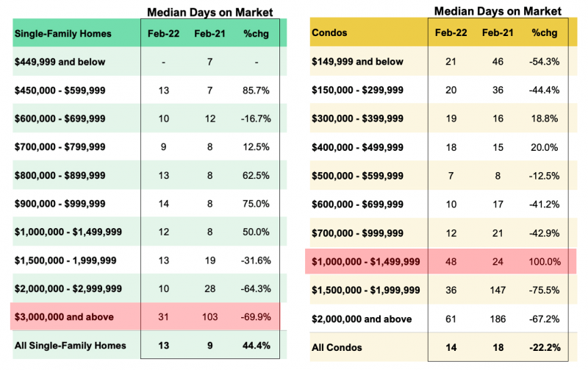Click the -22.2% All Condos change cell
Screen dimensions: 588x370
(545, 347)
